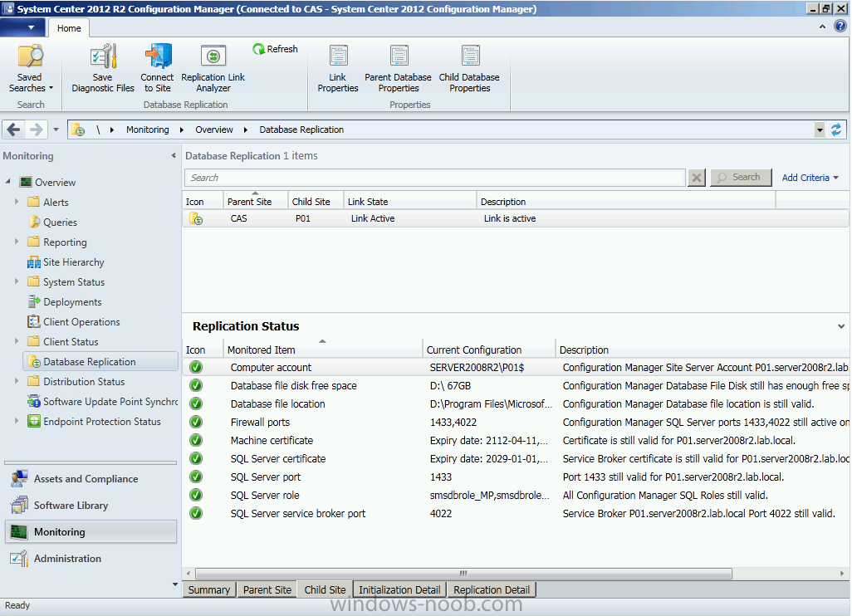Collapse the Overview tree node

pyautogui.click(x=7, y=182)
